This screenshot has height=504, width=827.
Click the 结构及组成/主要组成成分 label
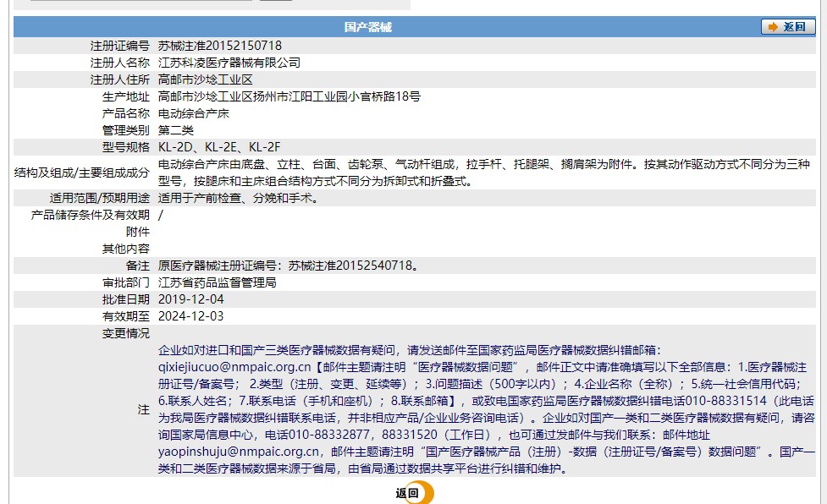click(82, 173)
